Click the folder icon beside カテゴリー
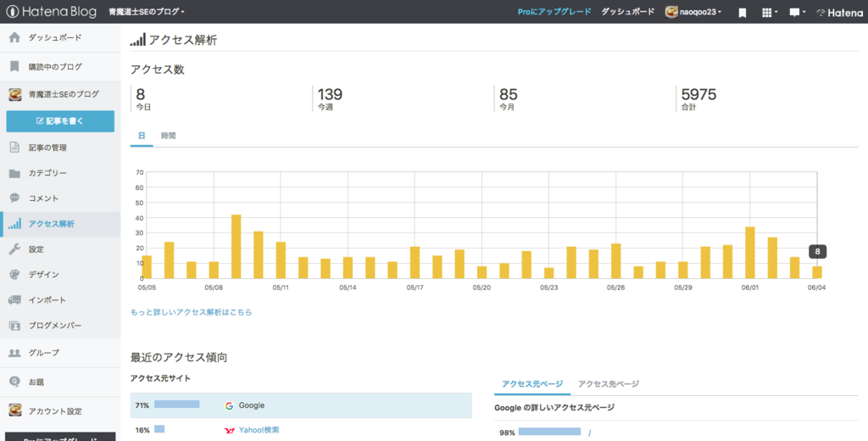 click(x=15, y=173)
